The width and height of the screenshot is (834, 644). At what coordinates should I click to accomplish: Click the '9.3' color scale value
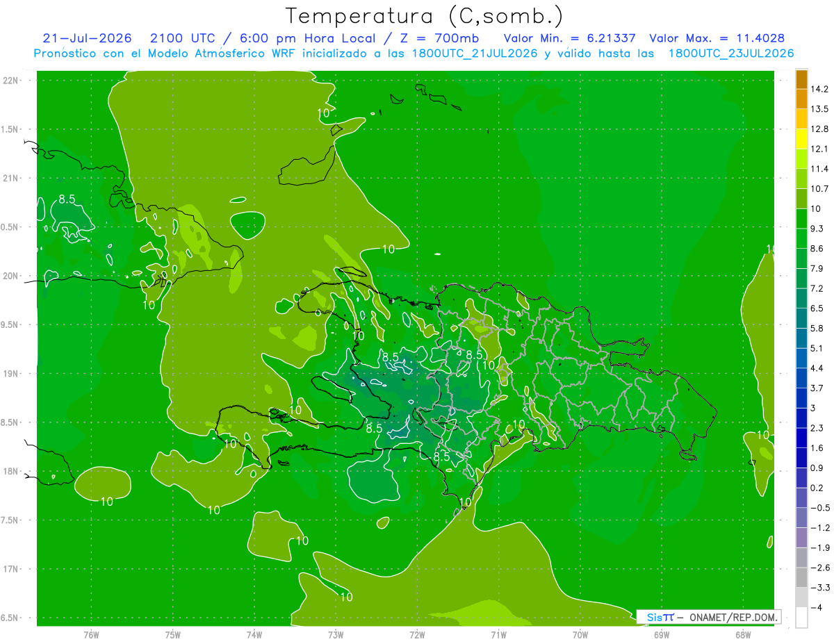817,229
